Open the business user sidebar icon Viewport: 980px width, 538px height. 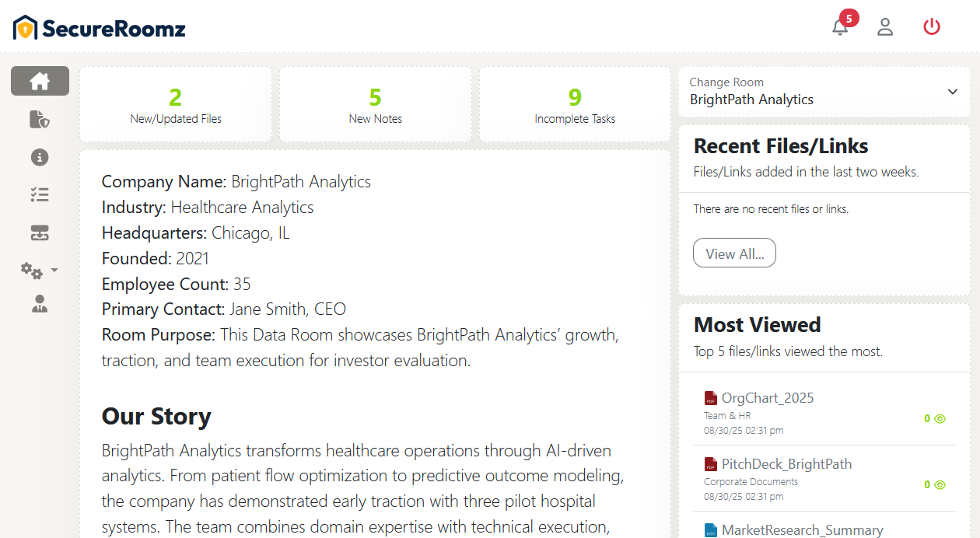point(40,304)
